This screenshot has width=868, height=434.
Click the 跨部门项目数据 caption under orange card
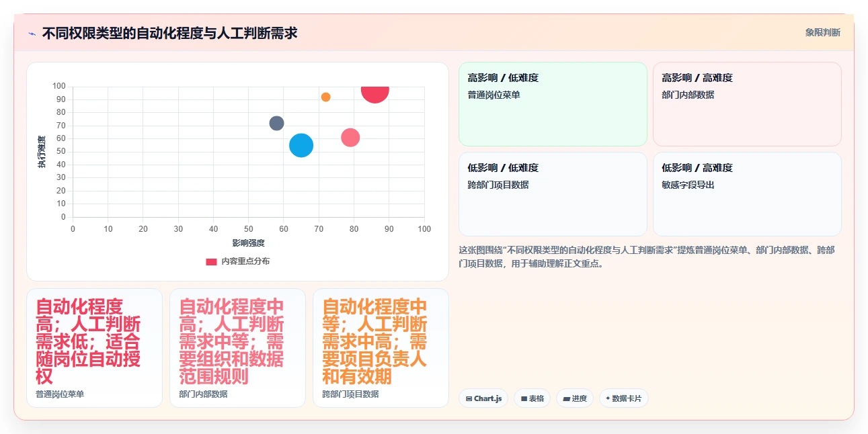point(350,394)
